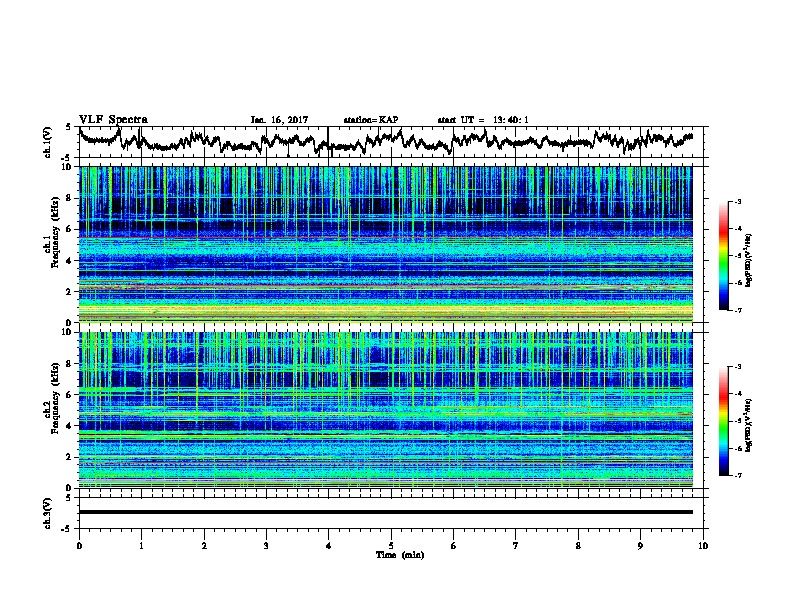Click the "-3" label on ch.2 color bar
The height and width of the screenshot is (612, 792).
pos(738,367)
